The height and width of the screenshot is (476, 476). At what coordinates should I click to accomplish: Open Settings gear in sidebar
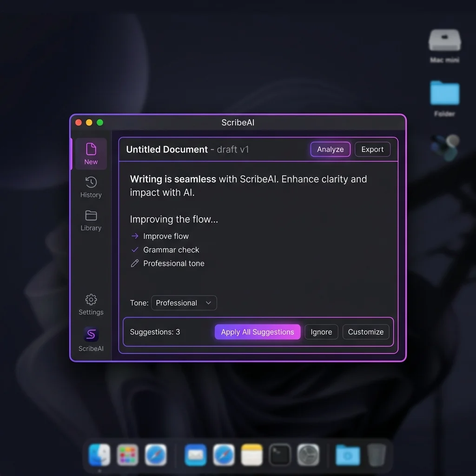(91, 304)
